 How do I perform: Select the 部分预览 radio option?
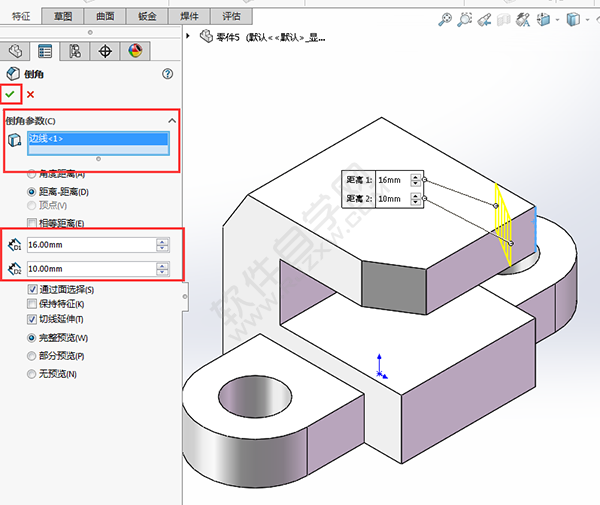tap(32, 356)
